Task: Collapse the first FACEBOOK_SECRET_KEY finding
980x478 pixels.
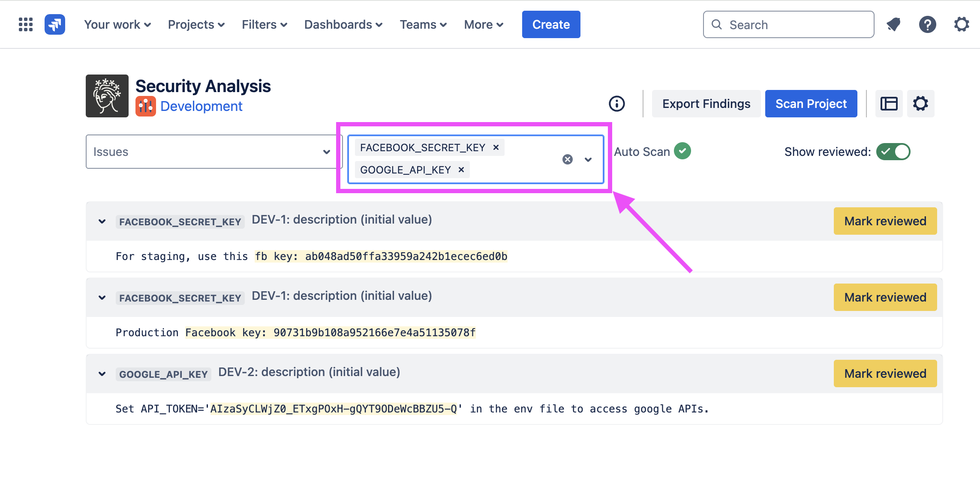Action: point(102,221)
